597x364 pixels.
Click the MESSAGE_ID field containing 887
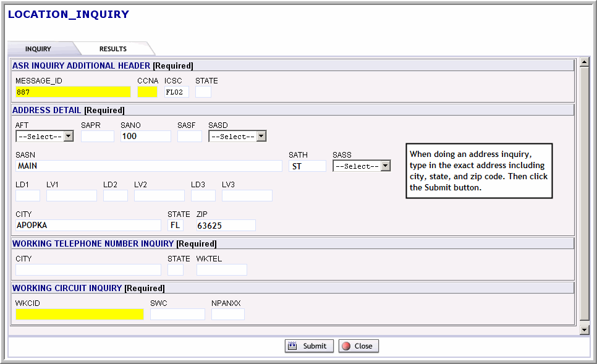tap(73, 92)
